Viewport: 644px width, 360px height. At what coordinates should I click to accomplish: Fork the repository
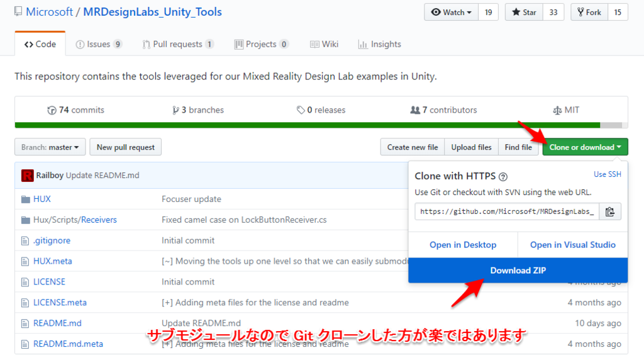[x=589, y=13]
